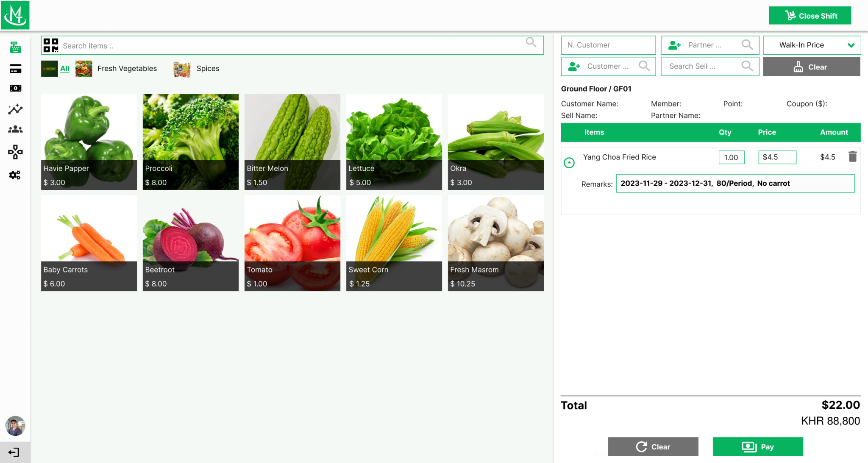This screenshot has width=868, height=463.
Task: Open the sales analytics icon in the sidebar
Action: coord(15,109)
